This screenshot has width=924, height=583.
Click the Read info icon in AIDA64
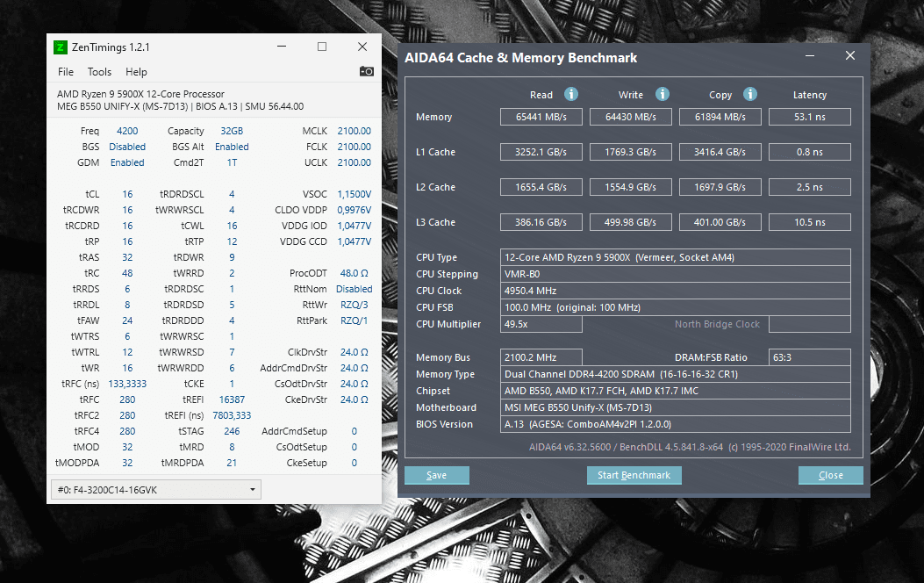point(571,94)
